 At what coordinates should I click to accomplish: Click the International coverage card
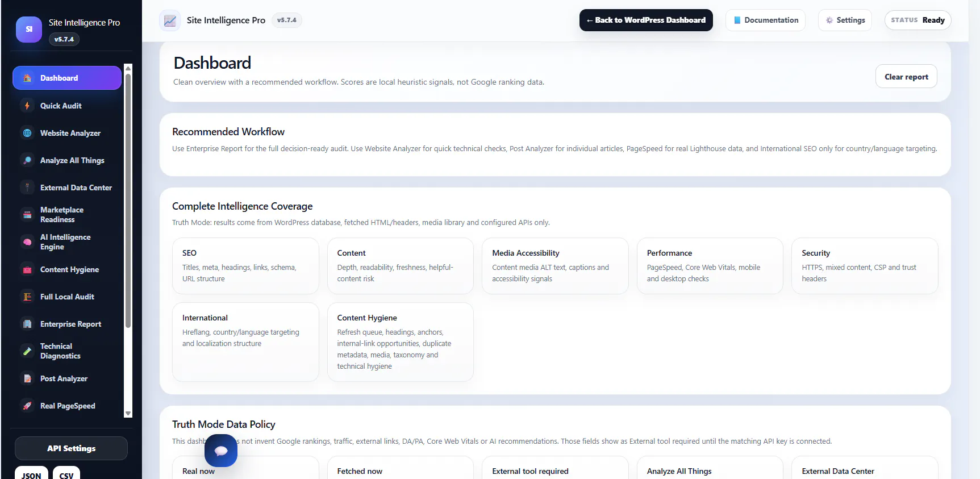[x=245, y=342]
